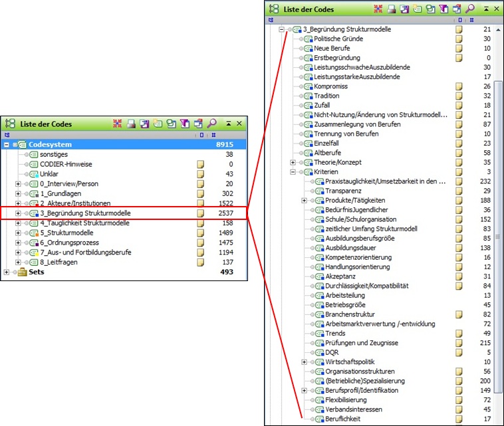Image resolution: width=504 pixels, height=426 pixels.
Task: Click the red reset activations icon in the Codesystem panel toolbar
Action: pos(118,124)
